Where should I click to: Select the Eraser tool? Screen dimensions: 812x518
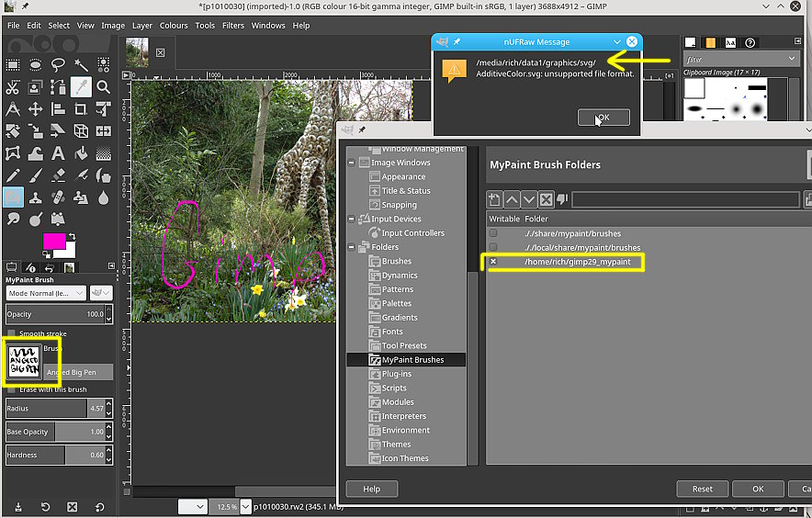tap(58, 175)
